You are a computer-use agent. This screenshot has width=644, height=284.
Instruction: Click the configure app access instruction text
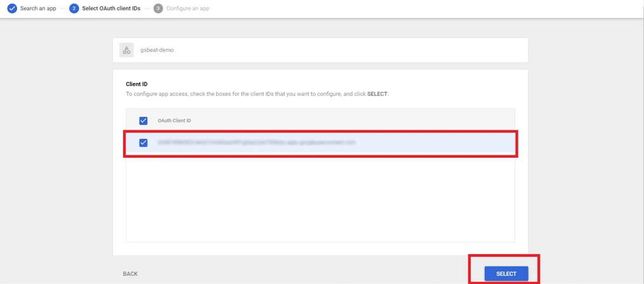(241, 94)
